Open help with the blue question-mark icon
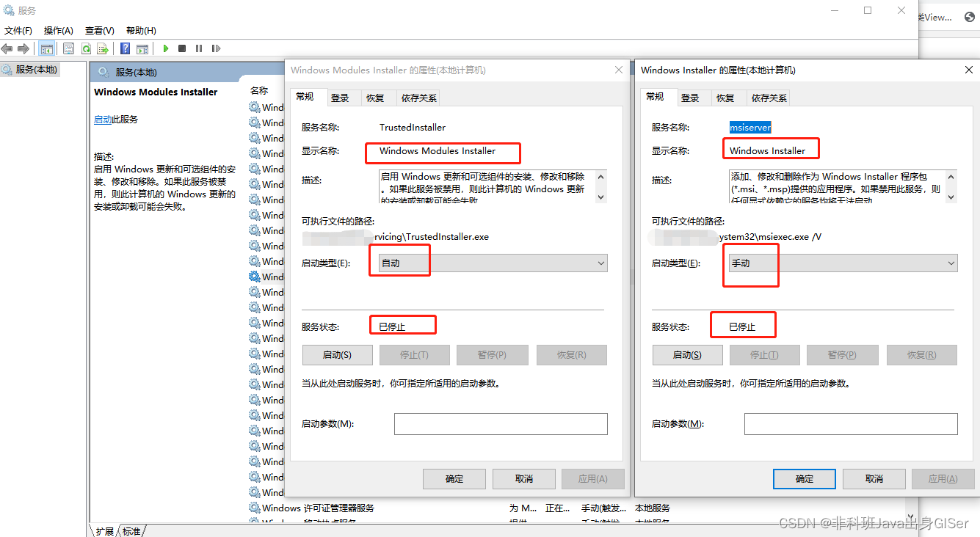Image resolution: width=980 pixels, height=537 pixels. [126, 48]
